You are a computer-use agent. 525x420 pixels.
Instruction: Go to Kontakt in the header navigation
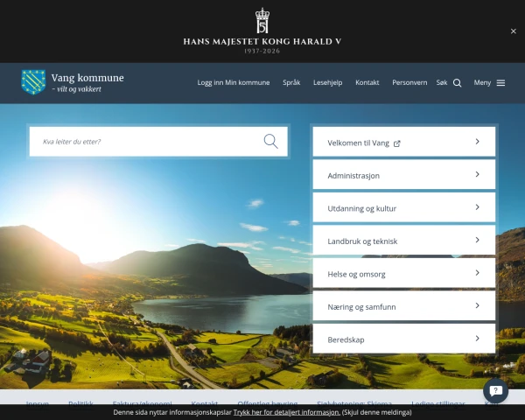click(367, 83)
